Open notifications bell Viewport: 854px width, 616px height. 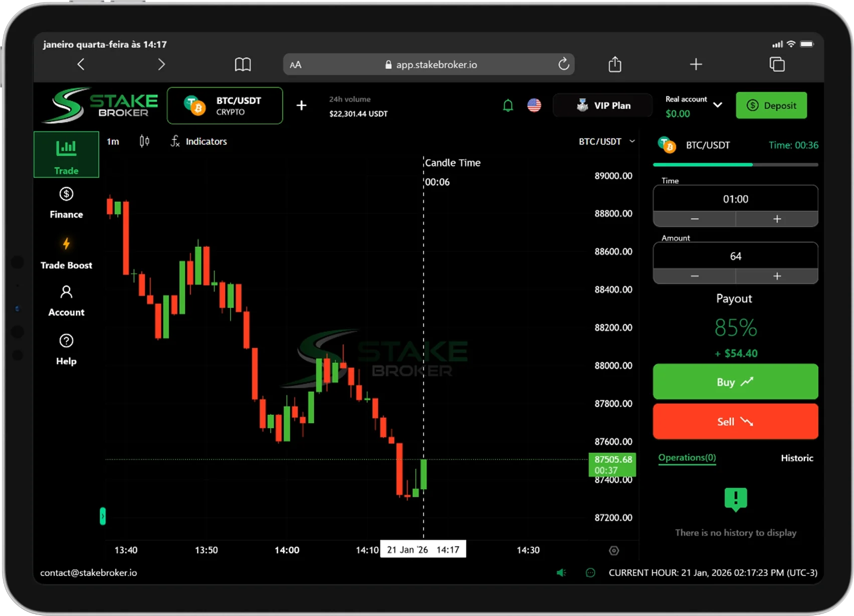pyautogui.click(x=508, y=105)
